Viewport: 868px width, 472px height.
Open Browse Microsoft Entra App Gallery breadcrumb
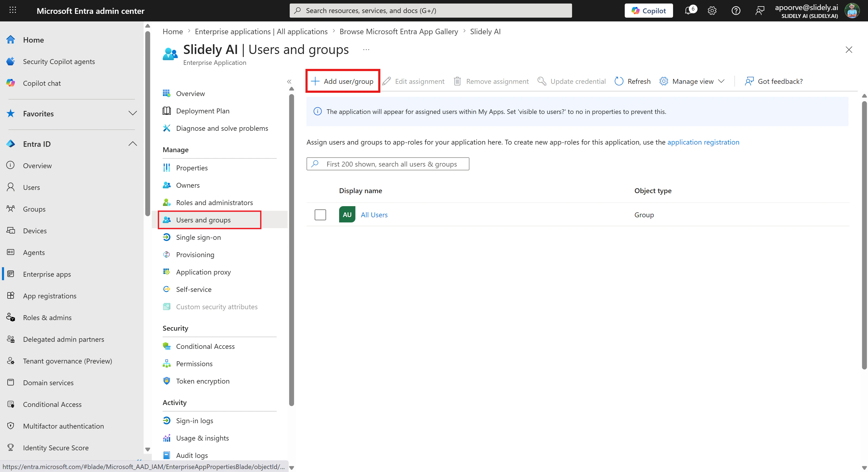tap(399, 31)
